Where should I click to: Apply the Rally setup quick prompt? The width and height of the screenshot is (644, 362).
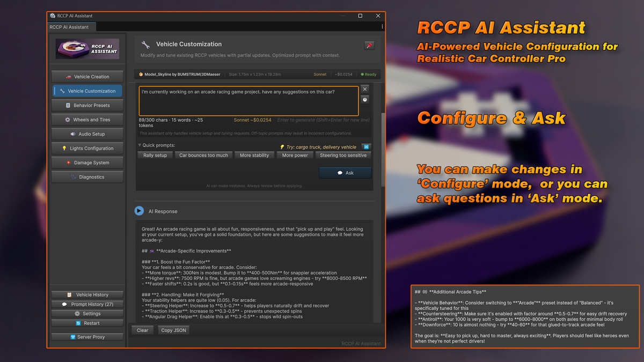155,155
